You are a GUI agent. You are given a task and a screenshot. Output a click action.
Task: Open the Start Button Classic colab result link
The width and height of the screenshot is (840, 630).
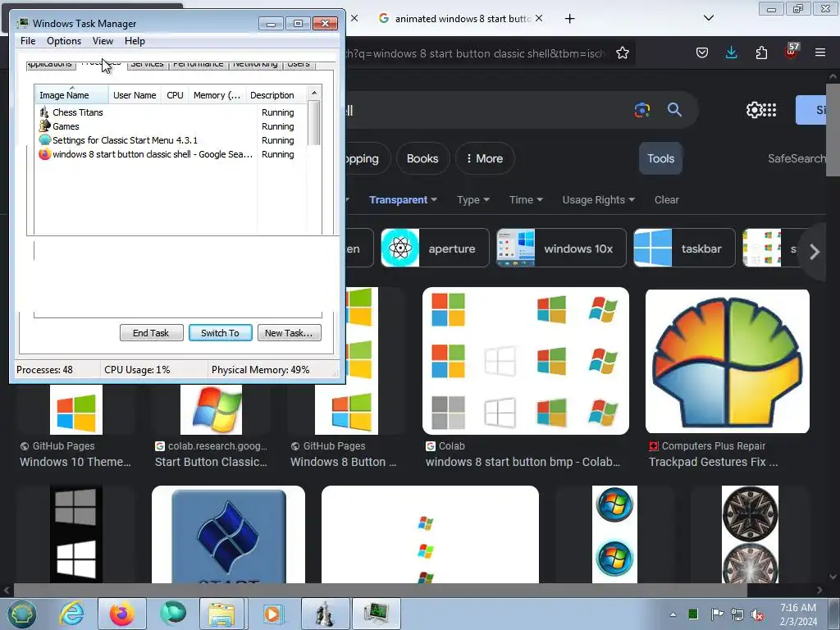click(x=211, y=462)
